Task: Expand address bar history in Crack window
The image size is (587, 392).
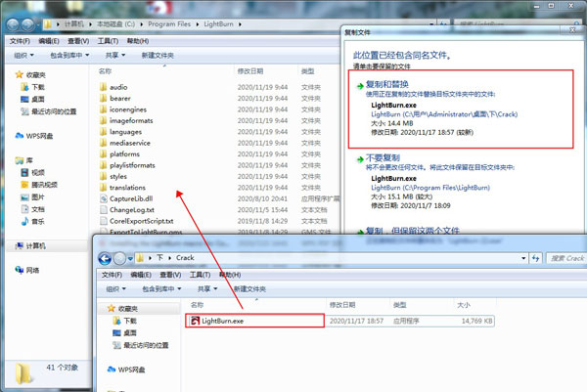Action: (523, 258)
